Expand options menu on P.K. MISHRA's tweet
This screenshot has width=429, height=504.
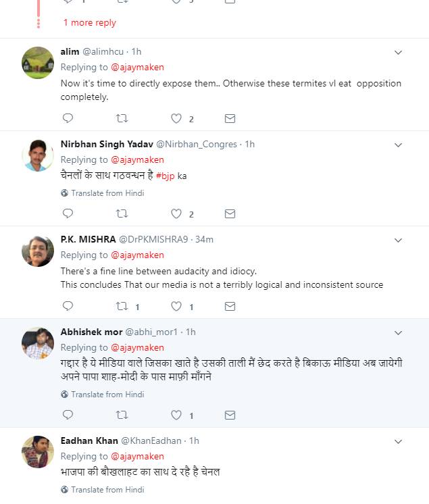(398, 240)
